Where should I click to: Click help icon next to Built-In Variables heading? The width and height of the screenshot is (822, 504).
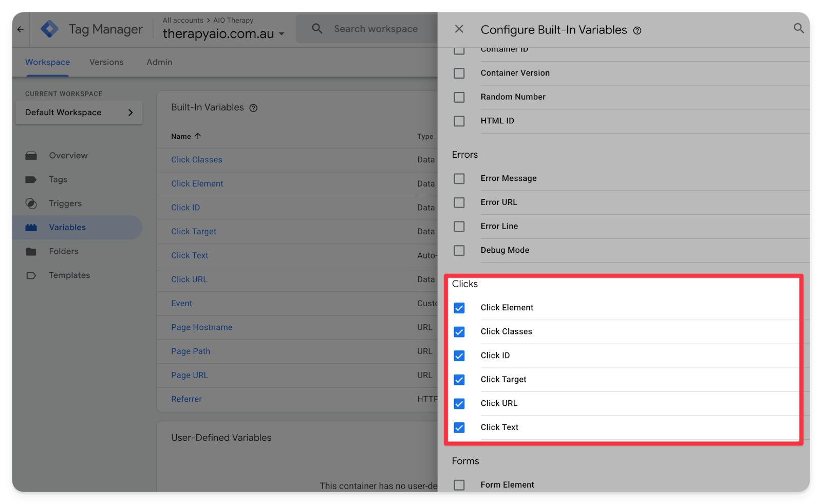point(253,108)
